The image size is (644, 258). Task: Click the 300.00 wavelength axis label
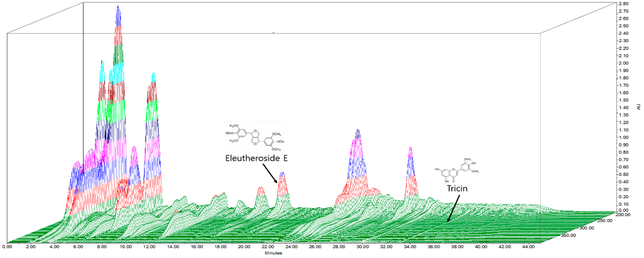click(587, 228)
